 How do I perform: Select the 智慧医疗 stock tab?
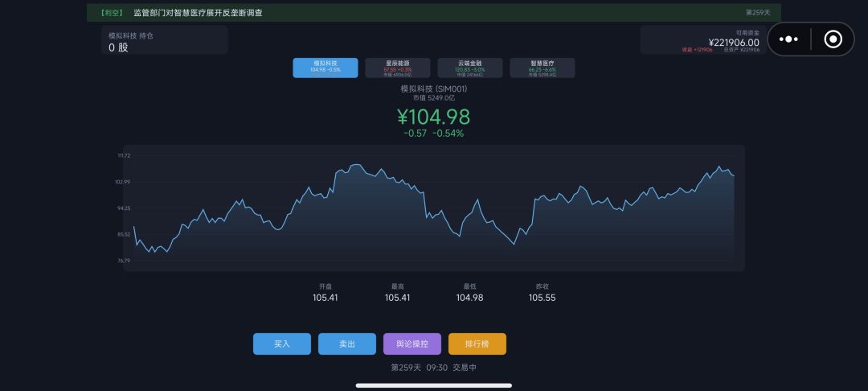pos(542,68)
